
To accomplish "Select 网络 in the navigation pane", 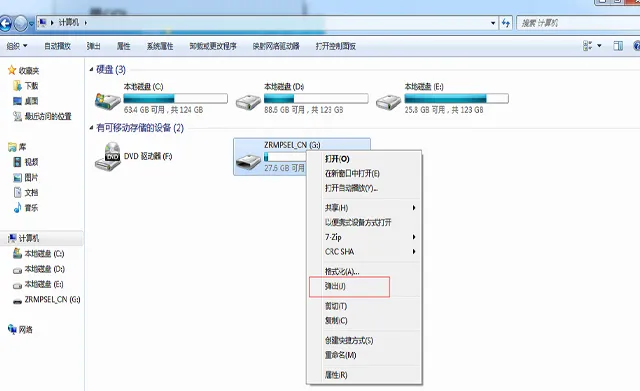I will (20, 329).
